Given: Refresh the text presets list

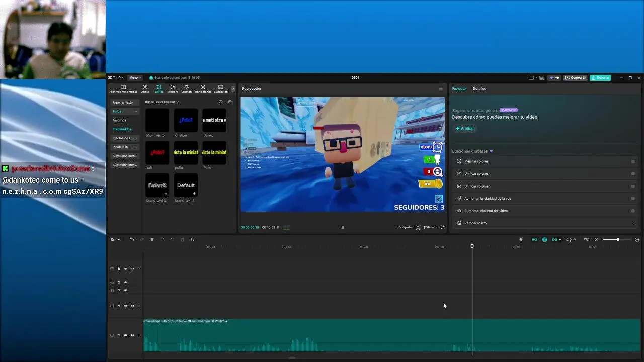Looking at the screenshot, I should tap(220, 102).
